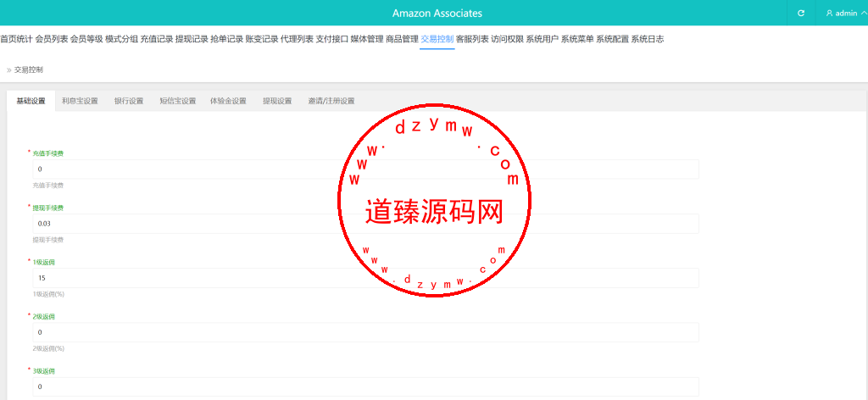Go to 抢单记录 in the navigation
868x400 pixels.
point(227,39)
